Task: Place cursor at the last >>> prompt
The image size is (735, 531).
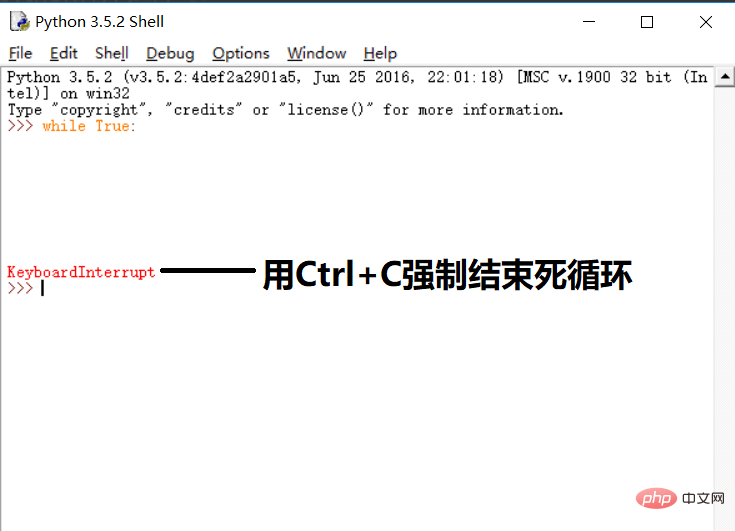Action: tap(43, 288)
